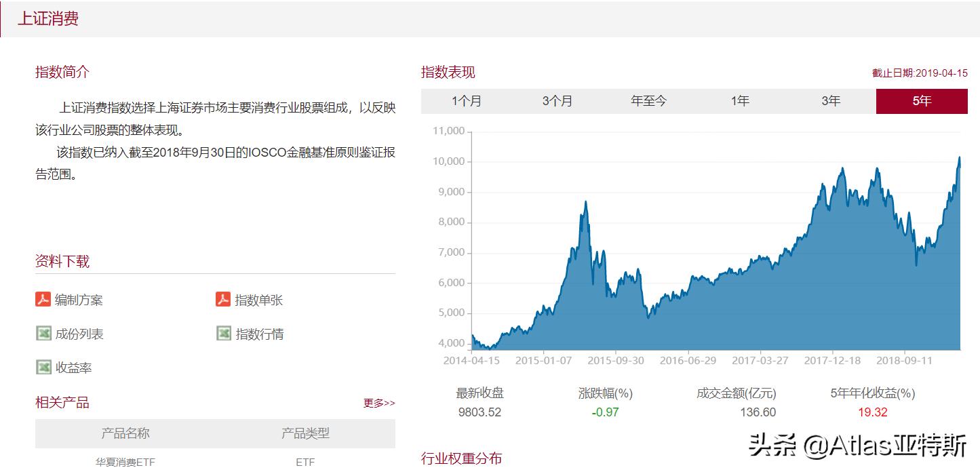Select the 1个月 time range
The image size is (980, 472).
click(x=465, y=100)
